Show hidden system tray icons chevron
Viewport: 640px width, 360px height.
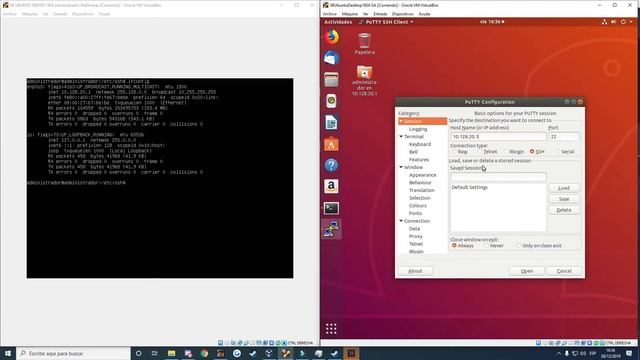point(559,353)
